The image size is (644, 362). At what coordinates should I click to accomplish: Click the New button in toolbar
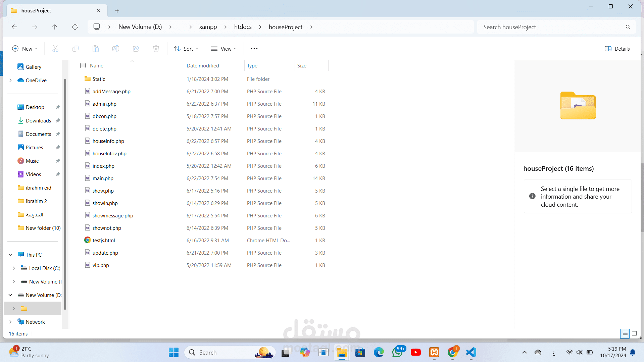(x=24, y=49)
